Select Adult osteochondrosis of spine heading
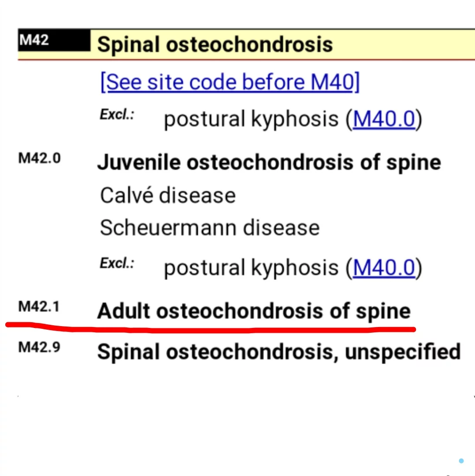Image resolution: width=475 pixels, height=476 pixels. (x=254, y=311)
